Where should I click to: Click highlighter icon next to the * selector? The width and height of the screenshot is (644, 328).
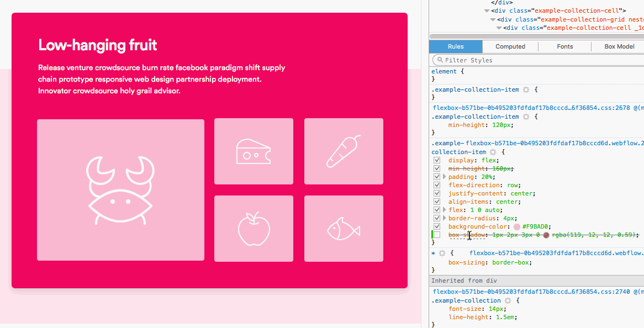click(x=442, y=253)
